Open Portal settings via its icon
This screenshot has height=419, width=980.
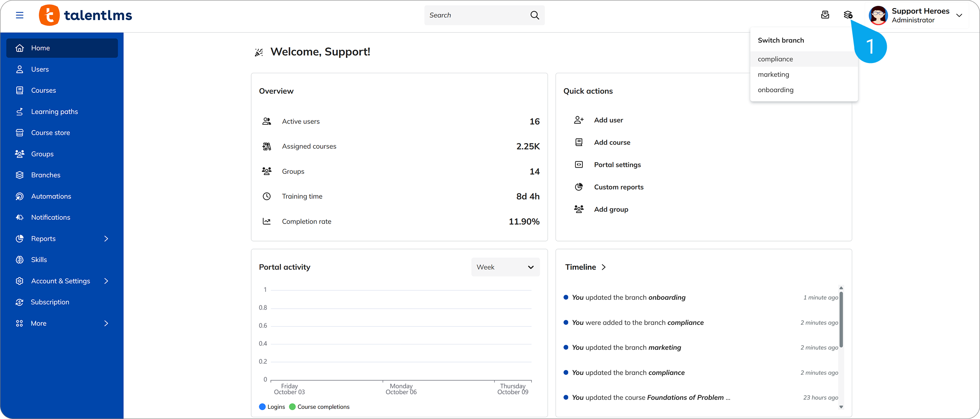579,164
